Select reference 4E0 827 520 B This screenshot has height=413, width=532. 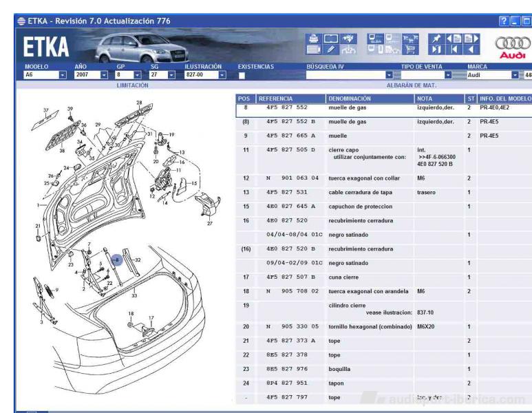tap(290, 248)
